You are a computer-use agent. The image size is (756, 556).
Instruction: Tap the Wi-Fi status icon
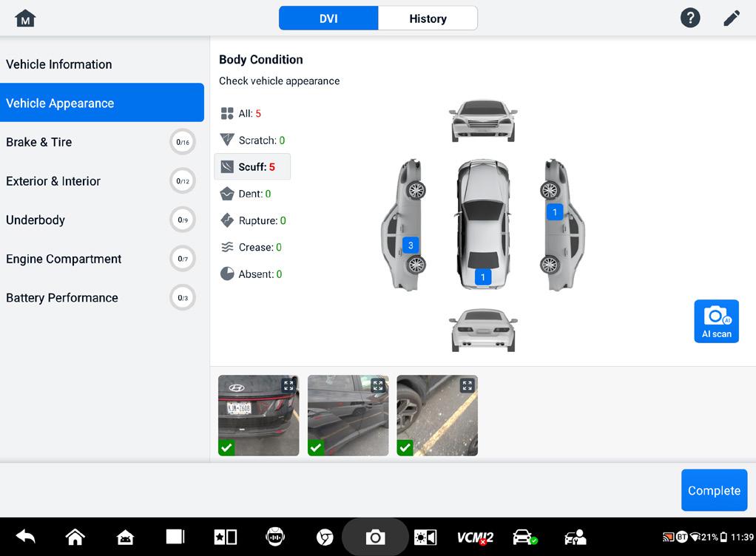click(695, 537)
